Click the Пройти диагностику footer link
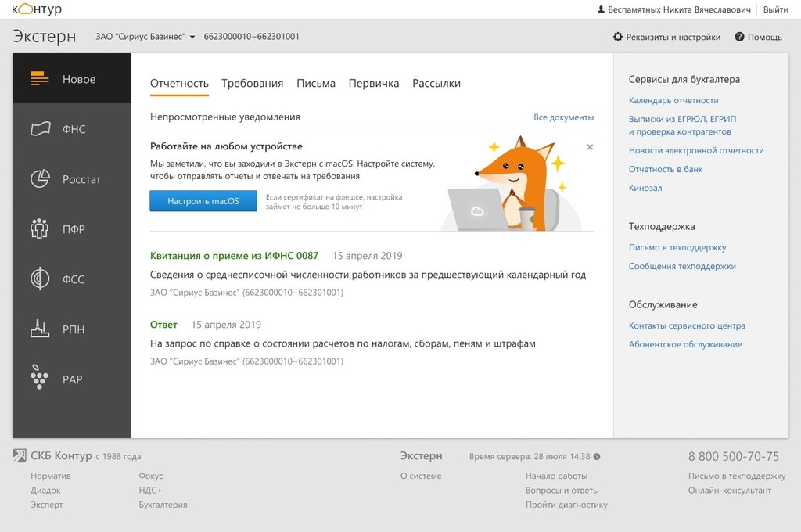 pos(566,505)
